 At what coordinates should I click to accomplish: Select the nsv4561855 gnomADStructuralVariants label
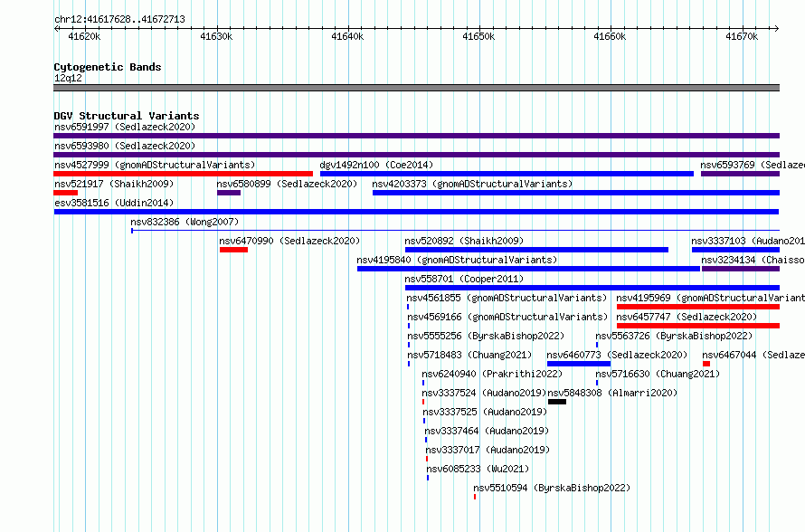507,298
